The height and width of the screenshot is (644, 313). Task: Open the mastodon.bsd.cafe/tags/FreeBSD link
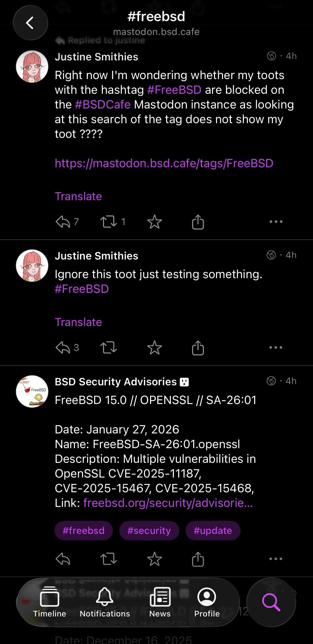click(x=164, y=163)
